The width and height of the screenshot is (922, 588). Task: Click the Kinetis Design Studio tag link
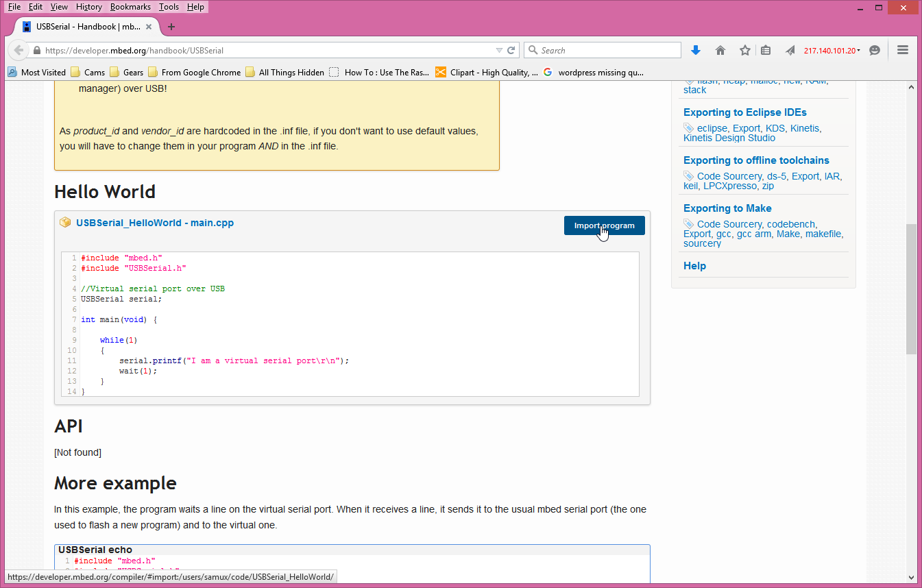coord(729,138)
